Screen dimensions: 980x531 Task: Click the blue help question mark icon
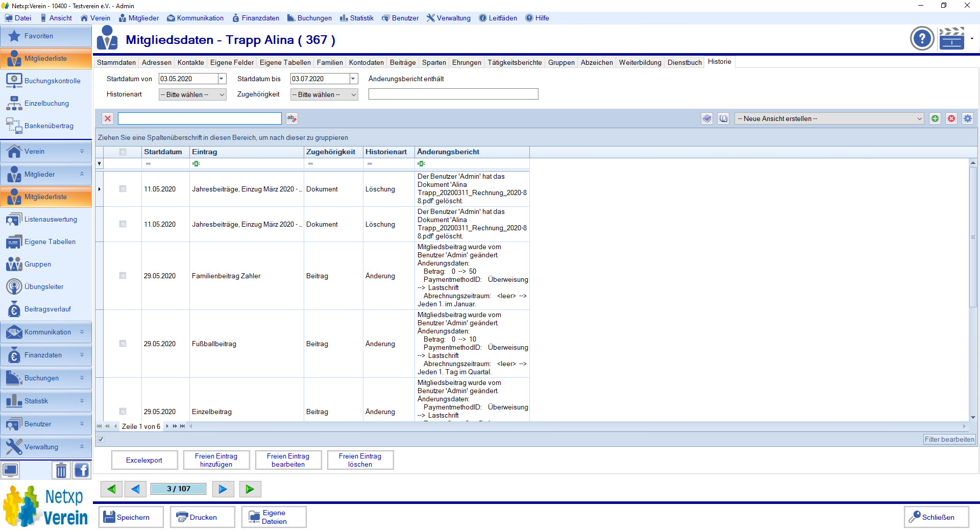[922, 39]
